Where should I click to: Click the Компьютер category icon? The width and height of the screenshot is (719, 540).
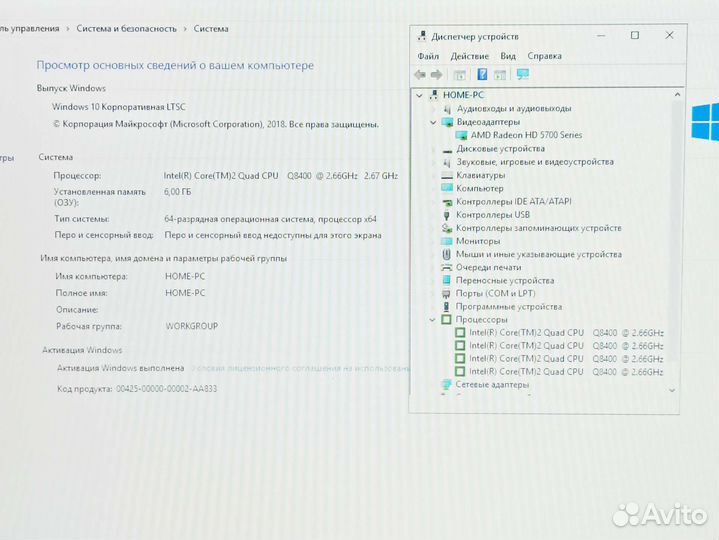tap(447, 188)
